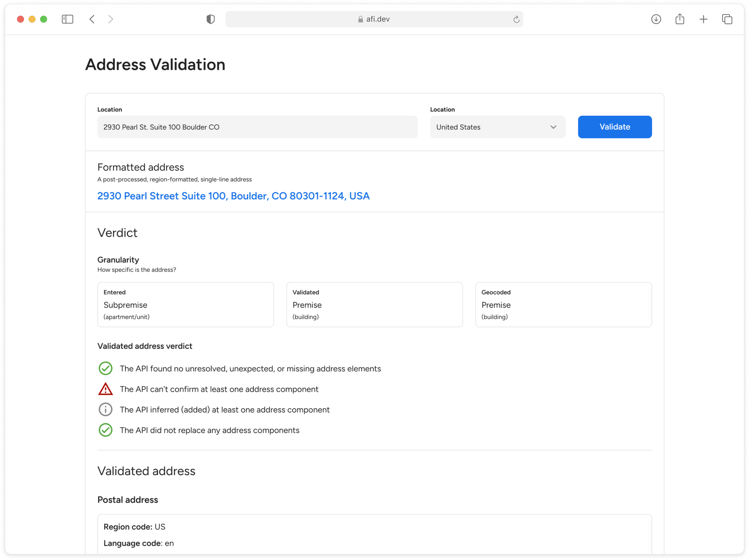Click the green check for no unresolved elements
Screen dimensions: 749x560
(105, 368)
